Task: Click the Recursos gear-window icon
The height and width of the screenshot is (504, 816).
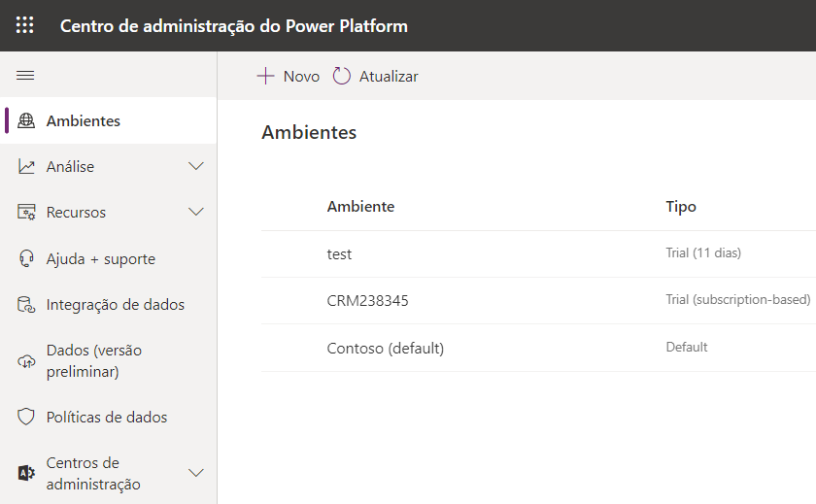Action: 26,213
